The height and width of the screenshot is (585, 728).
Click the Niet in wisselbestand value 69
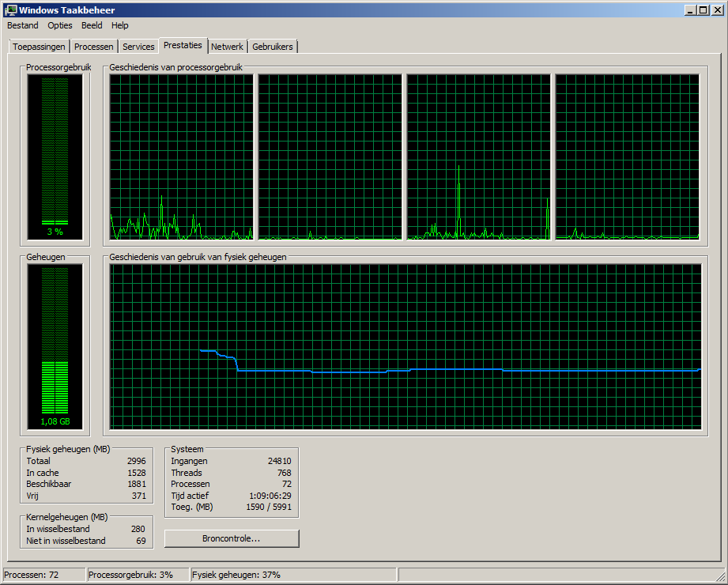[141, 541]
